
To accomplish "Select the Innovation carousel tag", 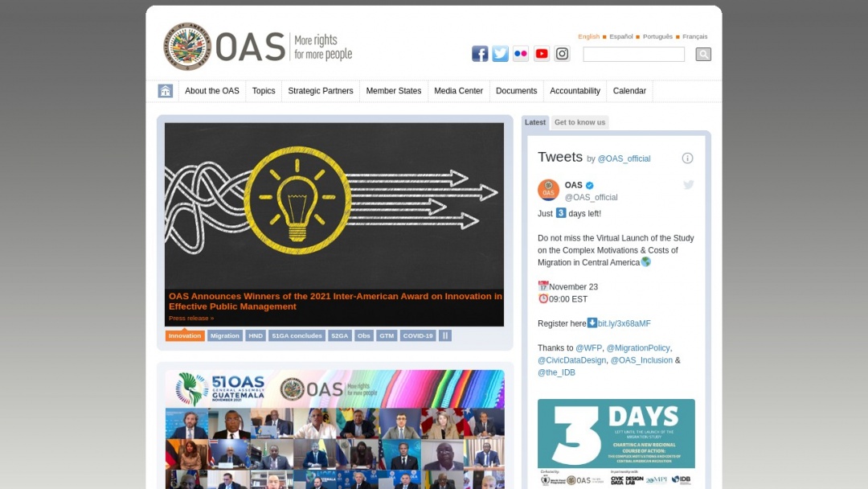I will coord(185,335).
